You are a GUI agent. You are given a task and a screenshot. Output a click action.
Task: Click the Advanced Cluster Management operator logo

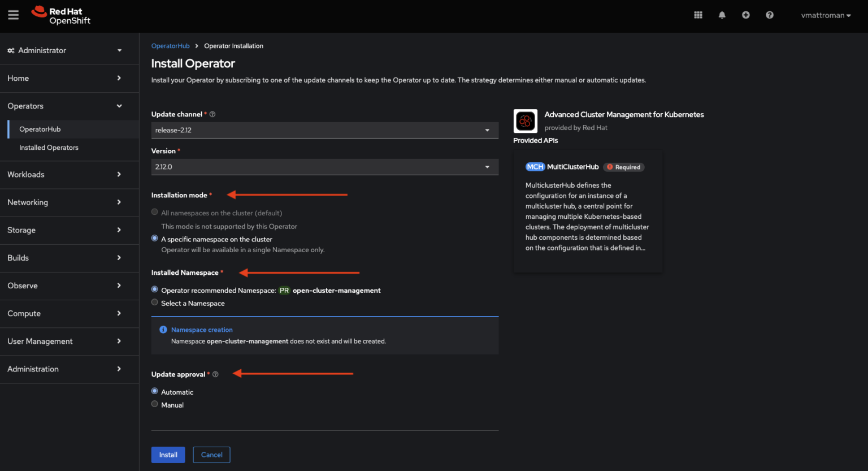(x=525, y=120)
